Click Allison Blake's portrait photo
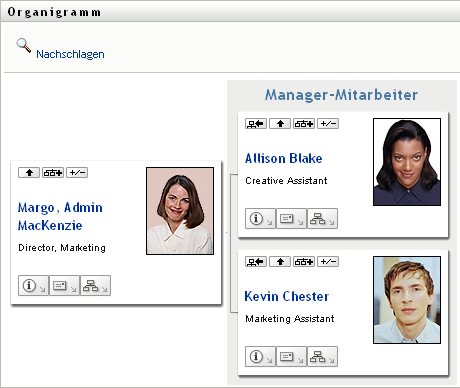 pos(407,162)
